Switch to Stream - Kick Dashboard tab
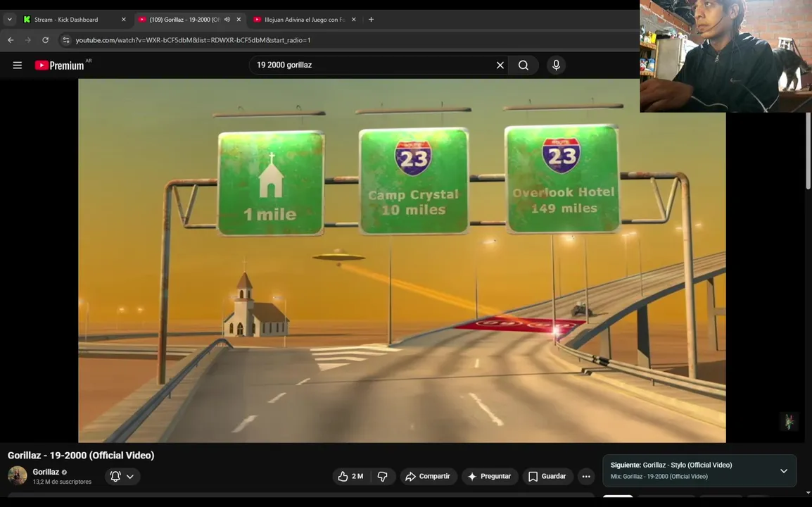 pos(66,20)
